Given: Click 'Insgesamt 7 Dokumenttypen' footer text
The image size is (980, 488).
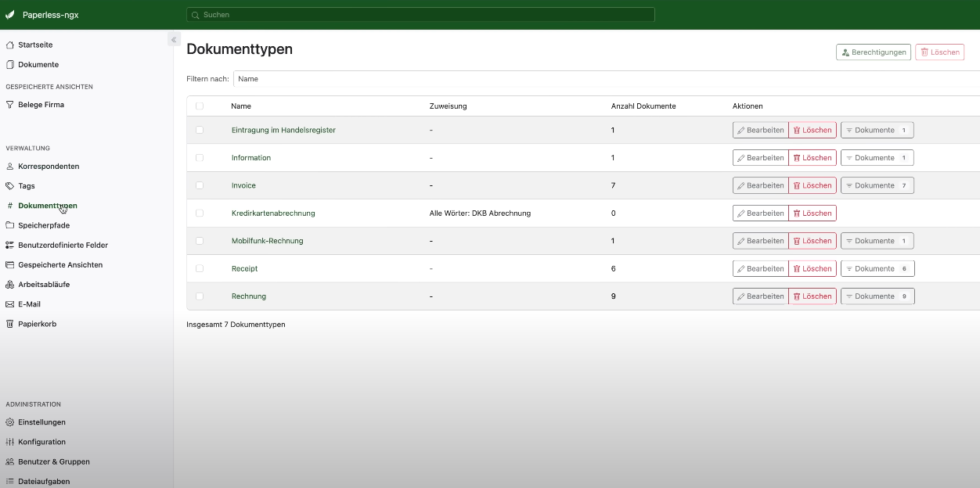Looking at the screenshot, I should (236, 324).
